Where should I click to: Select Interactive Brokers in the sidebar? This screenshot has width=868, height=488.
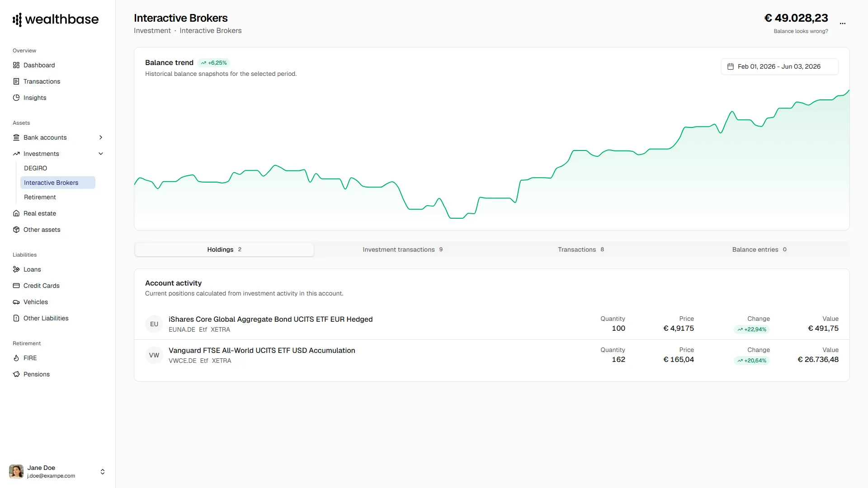click(x=57, y=183)
